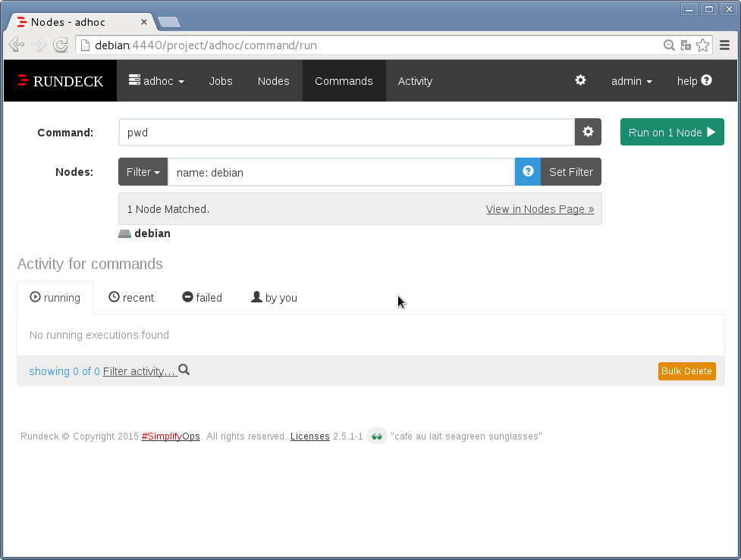Click the Set Filter button
Viewport: 741px width, 560px height.
click(x=571, y=172)
